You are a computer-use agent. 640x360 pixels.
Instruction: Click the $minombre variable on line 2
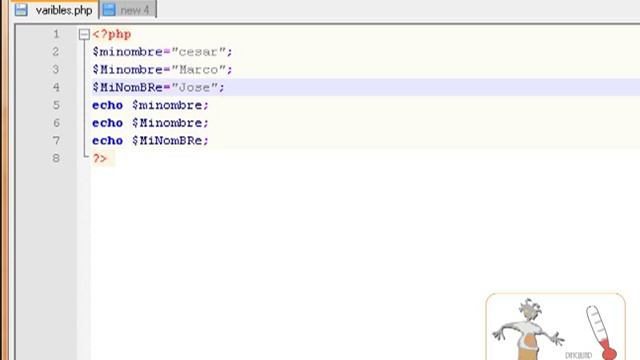pyautogui.click(x=127, y=52)
